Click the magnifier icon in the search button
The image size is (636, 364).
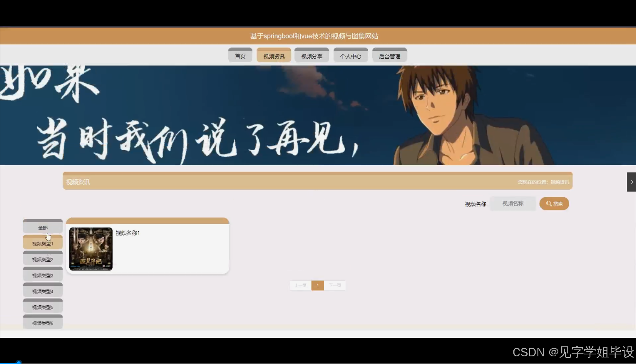(549, 203)
